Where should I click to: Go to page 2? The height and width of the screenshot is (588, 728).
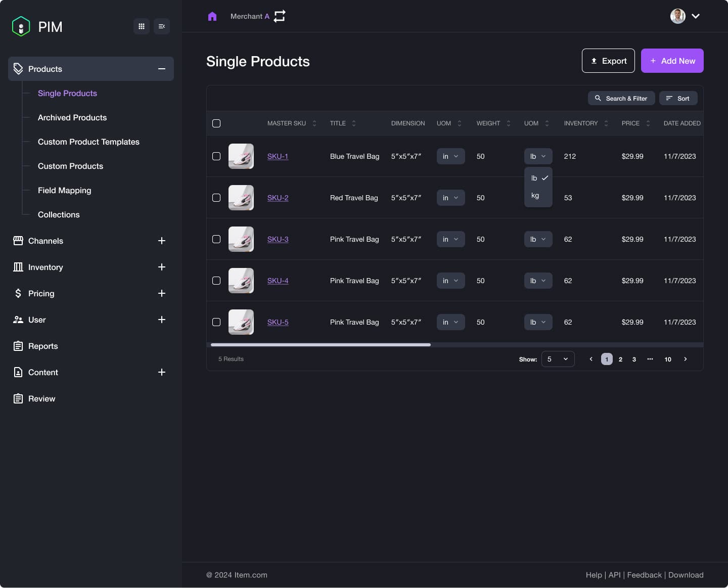[620, 359]
